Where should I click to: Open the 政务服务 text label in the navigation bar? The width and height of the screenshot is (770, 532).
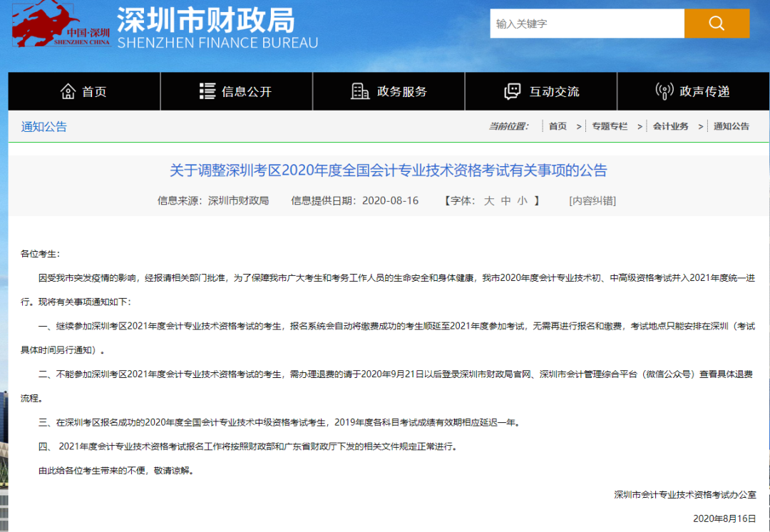point(402,91)
